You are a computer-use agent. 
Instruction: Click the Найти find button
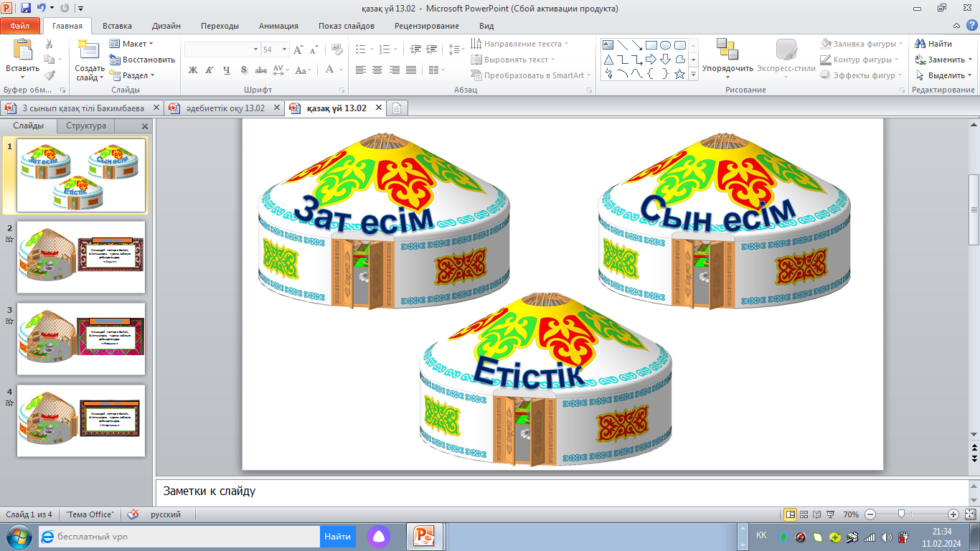(x=934, y=44)
